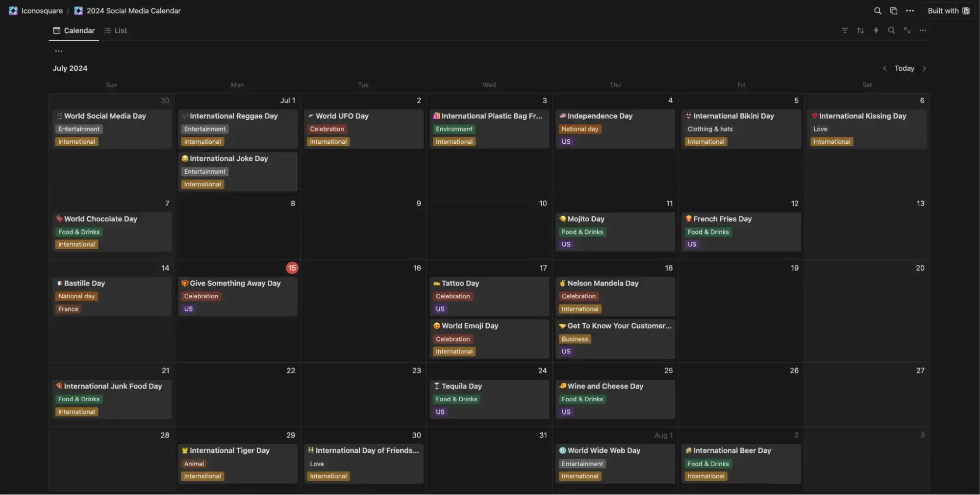
Task: Click Animal tag on Tiger Day
Action: 194,464
